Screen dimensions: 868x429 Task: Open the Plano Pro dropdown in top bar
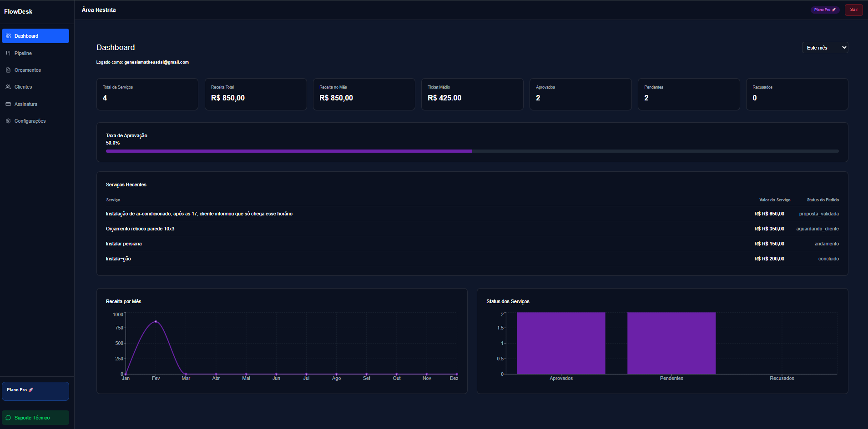coord(824,9)
